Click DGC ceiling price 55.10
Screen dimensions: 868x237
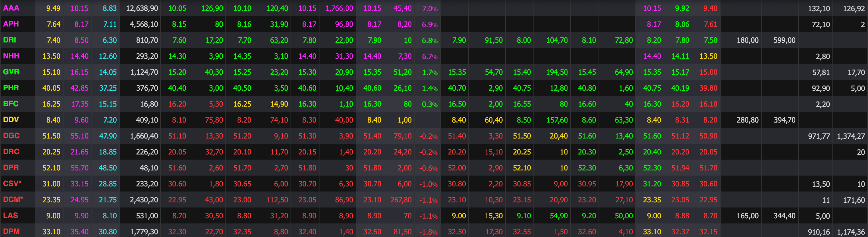[80, 136]
